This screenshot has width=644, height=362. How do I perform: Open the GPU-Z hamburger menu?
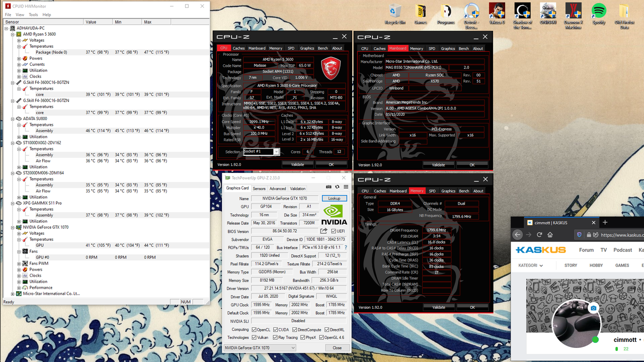[x=346, y=187]
